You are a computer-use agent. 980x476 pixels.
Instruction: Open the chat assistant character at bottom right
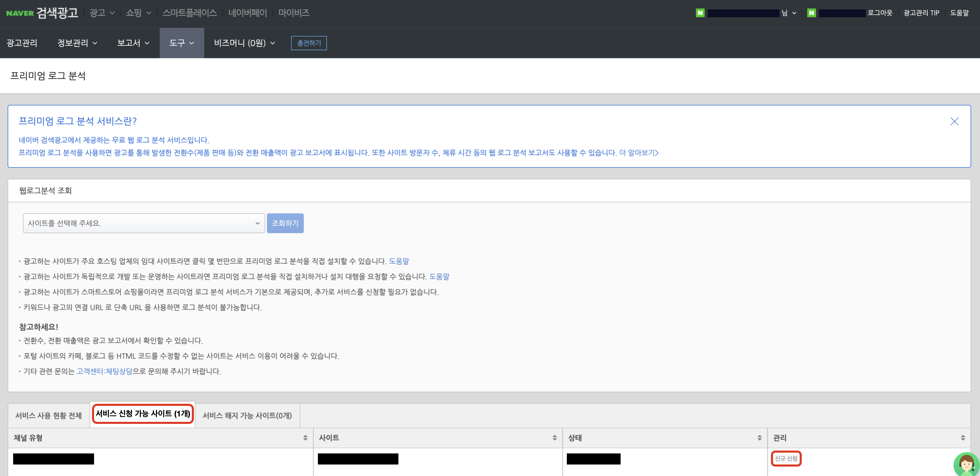point(965,465)
